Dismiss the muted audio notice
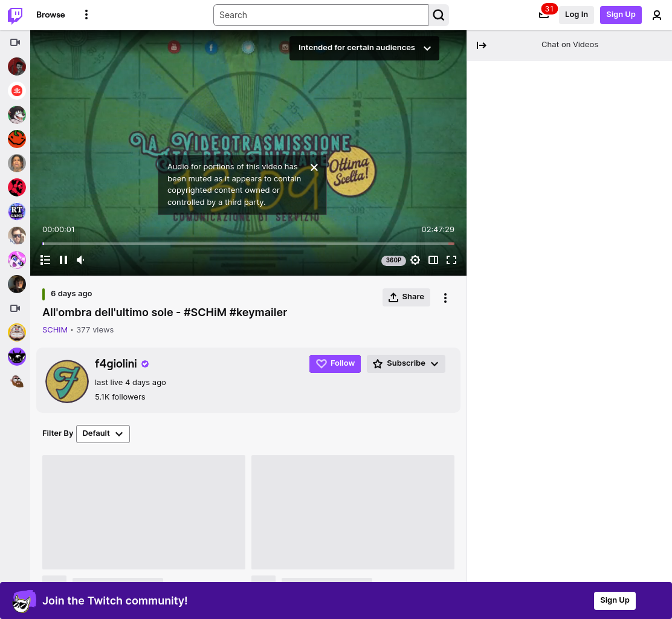The height and width of the screenshot is (619, 672). point(314,167)
